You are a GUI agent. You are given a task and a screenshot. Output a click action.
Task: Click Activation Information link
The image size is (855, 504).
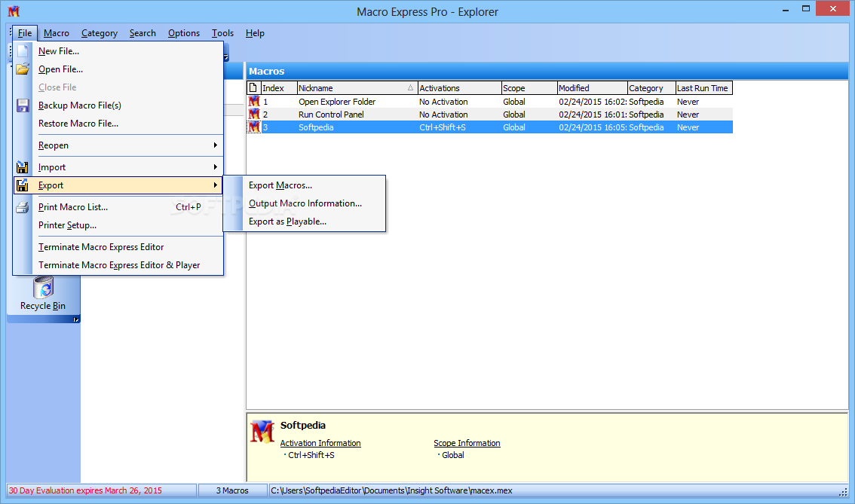pyautogui.click(x=320, y=443)
